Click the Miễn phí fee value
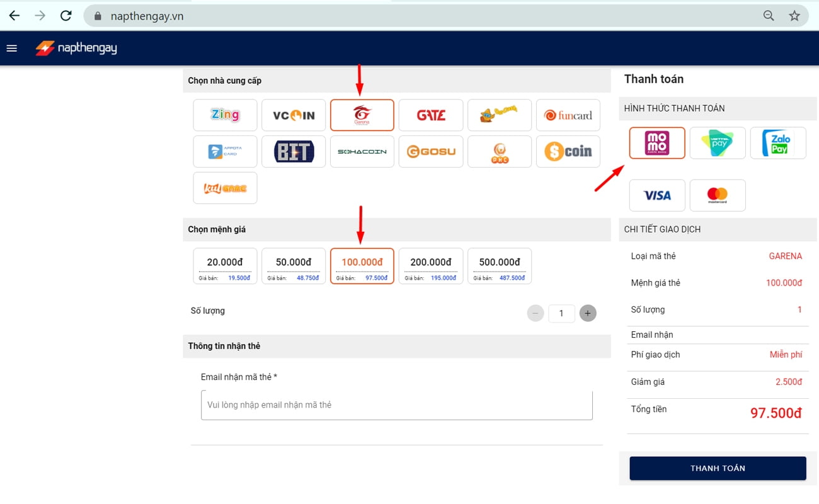Viewport: 819px width, 504px height. click(786, 355)
